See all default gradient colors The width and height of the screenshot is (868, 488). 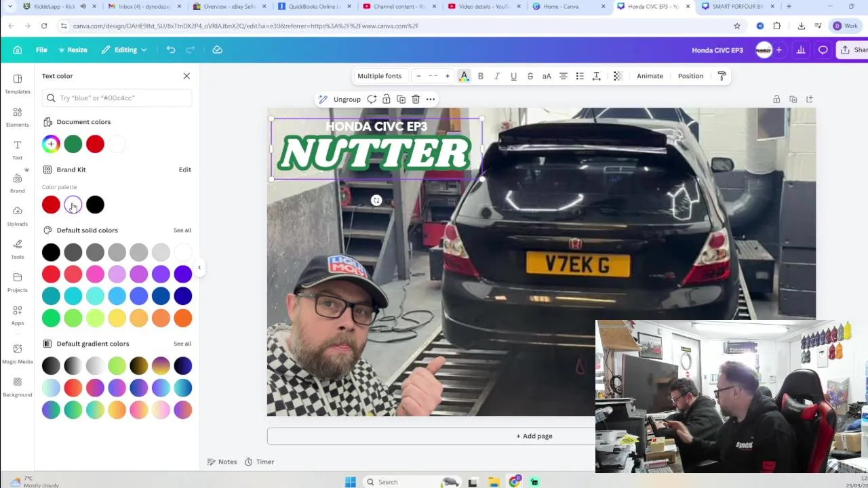[182, 344]
